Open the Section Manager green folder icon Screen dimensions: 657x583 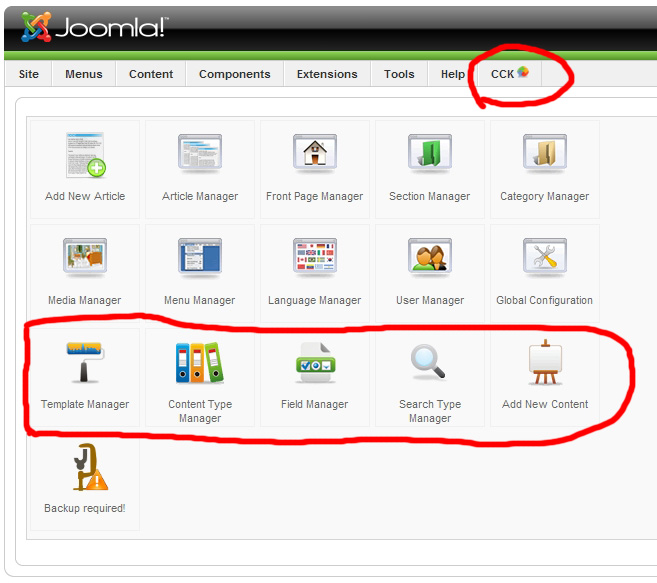[x=430, y=152]
